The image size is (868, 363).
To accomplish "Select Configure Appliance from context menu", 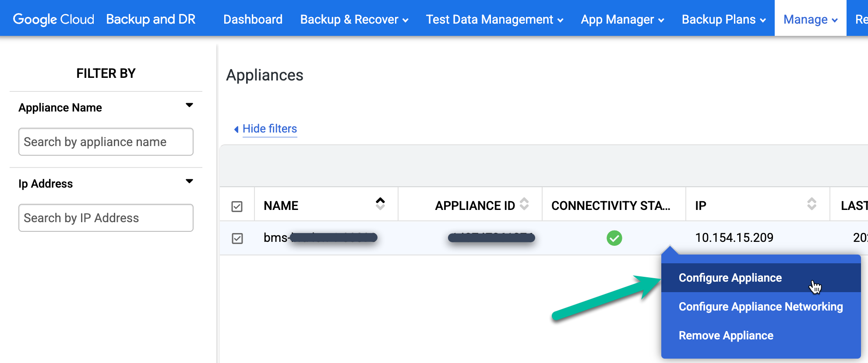I will (730, 278).
